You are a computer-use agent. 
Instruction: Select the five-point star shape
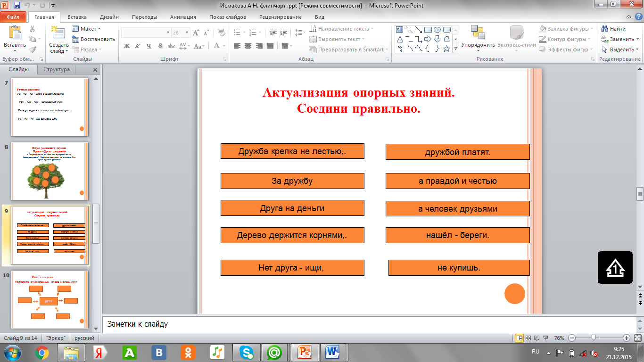tap(447, 48)
